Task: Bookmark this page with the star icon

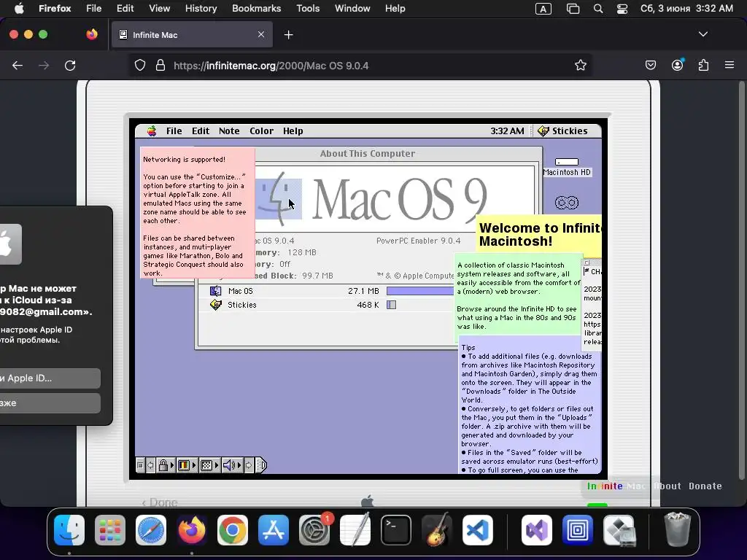Action: click(x=580, y=65)
